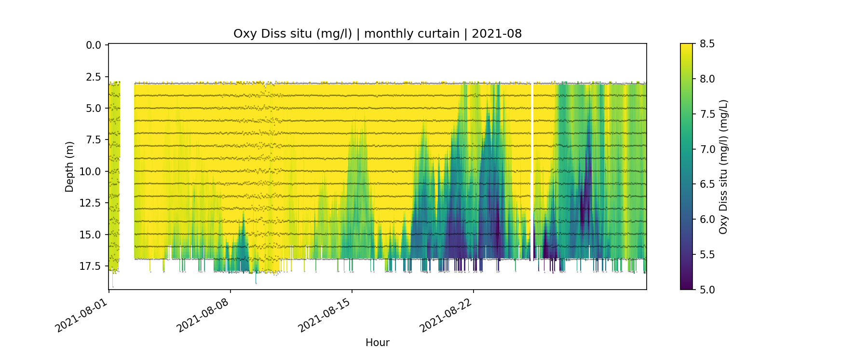Click the 10.0 depth tick label

(x=91, y=172)
